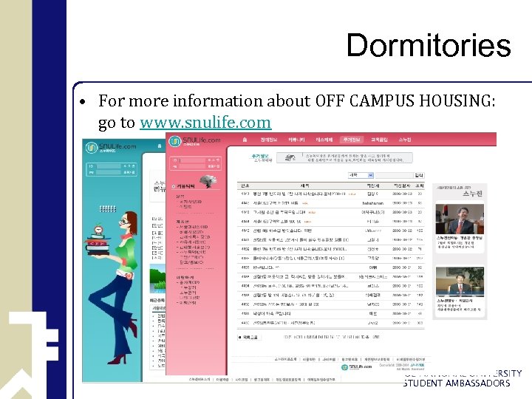This screenshot has width=532, height=399.
Task: Click the SNULife.com logo in the teal background page
Action: [x=111, y=147]
